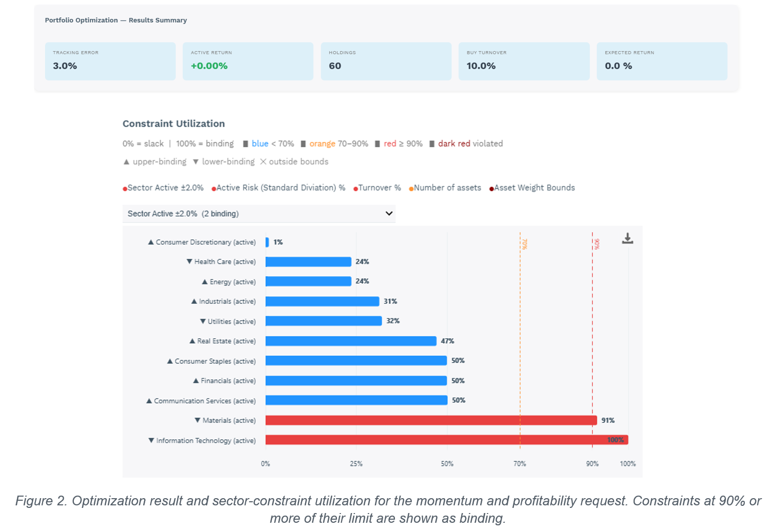
Task: Click the red Information Technology 100% bar
Action: [x=447, y=440]
